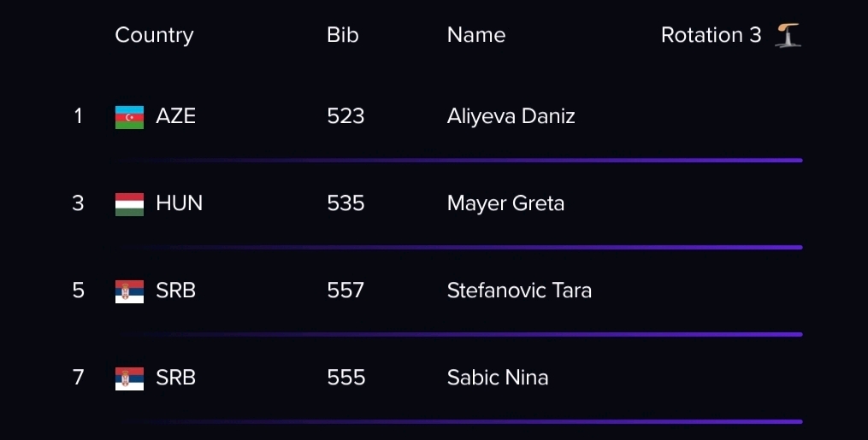This screenshot has width=868, height=440.
Task: Click bib number 557
Action: point(346,290)
